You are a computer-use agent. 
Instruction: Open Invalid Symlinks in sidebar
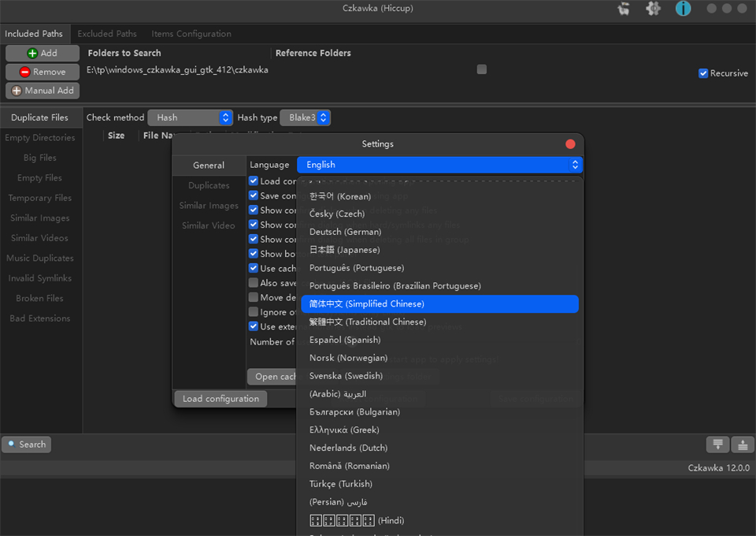[x=40, y=278]
